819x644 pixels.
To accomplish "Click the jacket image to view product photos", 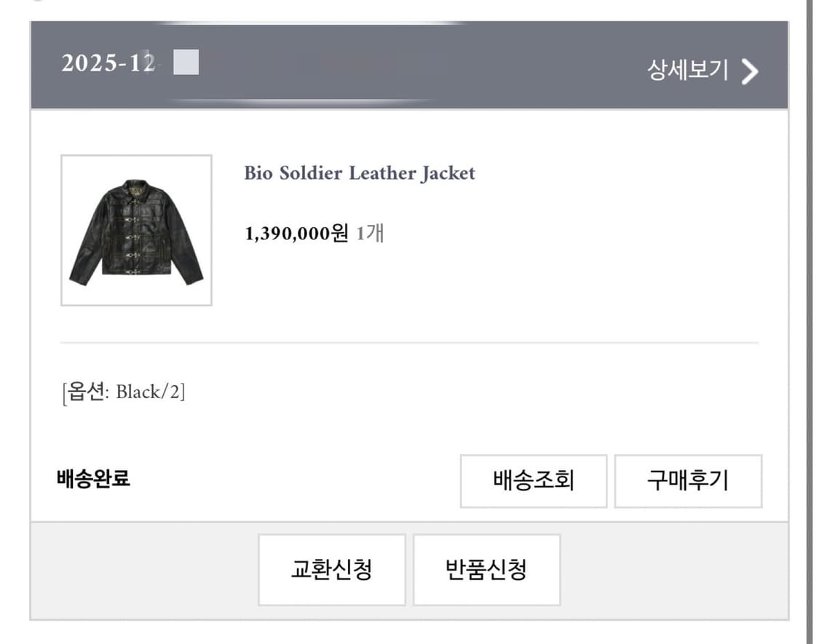I will [x=135, y=231].
